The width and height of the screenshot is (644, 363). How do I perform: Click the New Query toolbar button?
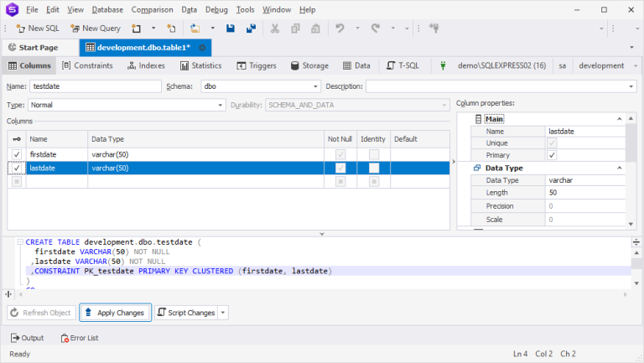coord(96,28)
